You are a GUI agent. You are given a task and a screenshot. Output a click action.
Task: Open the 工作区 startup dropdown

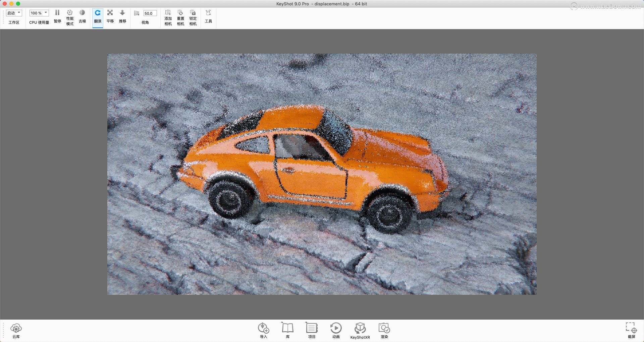pos(14,13)
